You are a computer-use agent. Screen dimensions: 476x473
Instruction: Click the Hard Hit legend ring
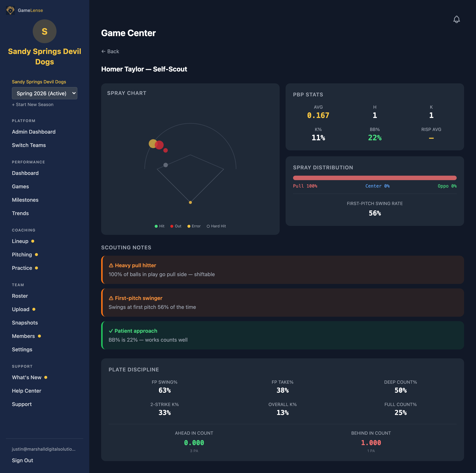(x=208, y=226)
